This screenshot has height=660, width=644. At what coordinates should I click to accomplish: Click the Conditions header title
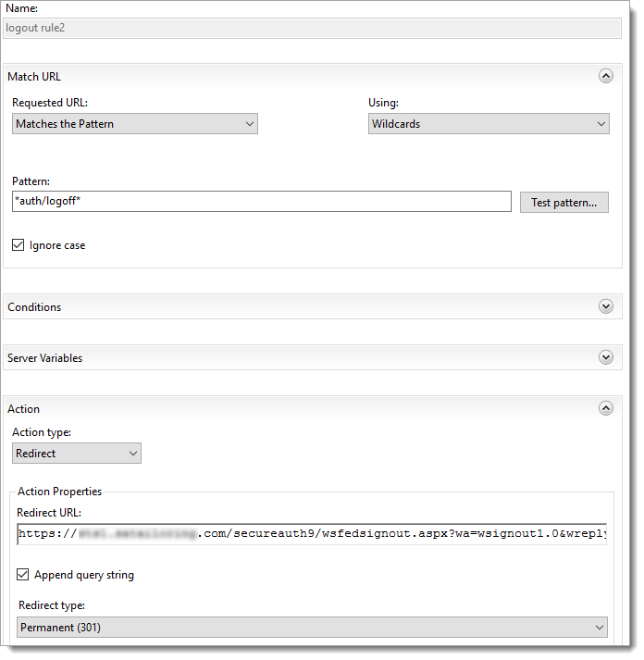(x=34, y=307)
